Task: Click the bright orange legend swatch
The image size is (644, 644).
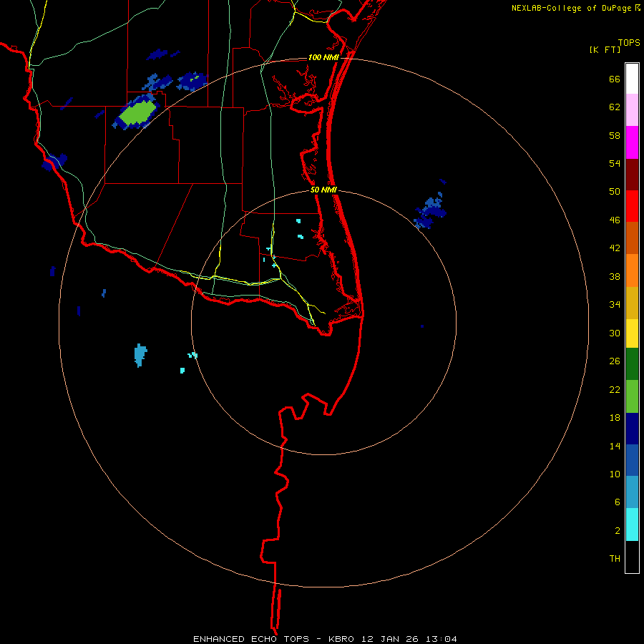Action: pyautogui.click(x=632, y=270)
